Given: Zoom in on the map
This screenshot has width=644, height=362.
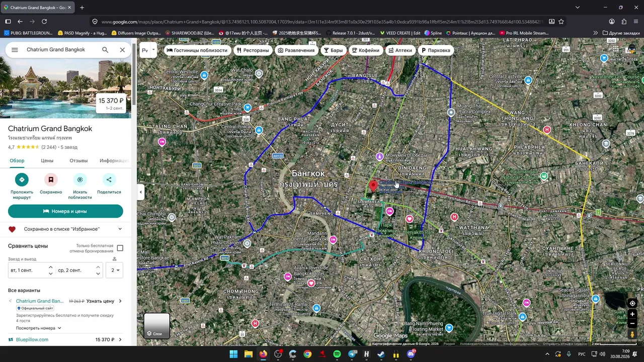Looking at the screenshot, I should [x=632, y=314].
